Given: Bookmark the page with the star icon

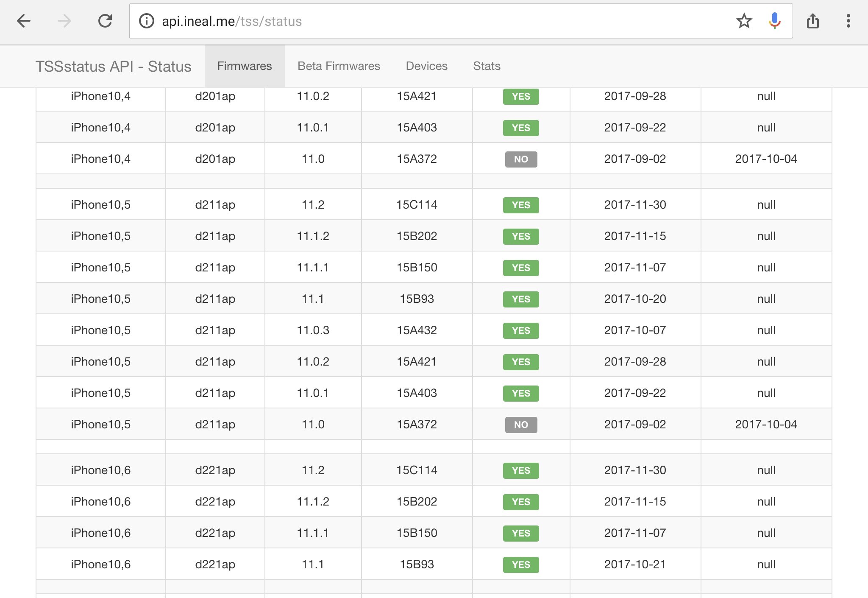Looking at the screenshot, I should tap(744, 21).
